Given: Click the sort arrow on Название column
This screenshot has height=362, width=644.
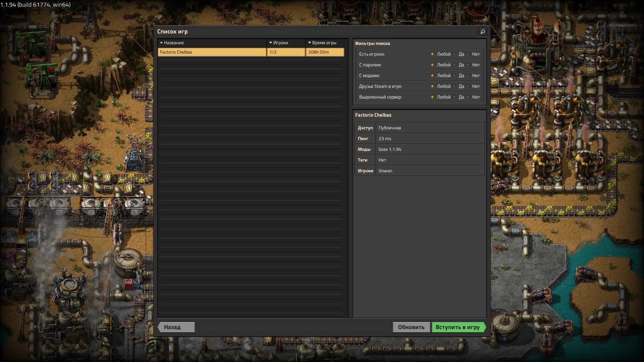Looking at the screenshot, I should (162, 43).
